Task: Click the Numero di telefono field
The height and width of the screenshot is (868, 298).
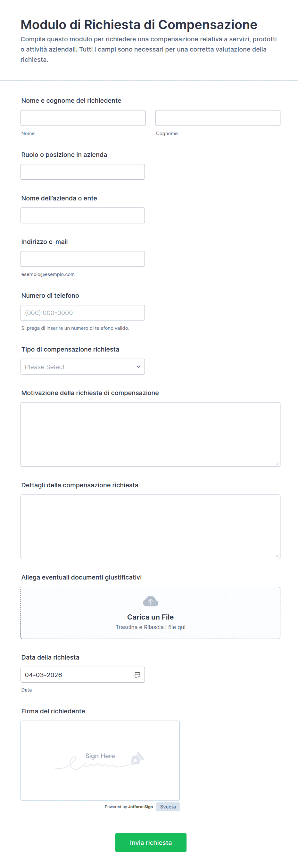Action: (x=83, y=313)
